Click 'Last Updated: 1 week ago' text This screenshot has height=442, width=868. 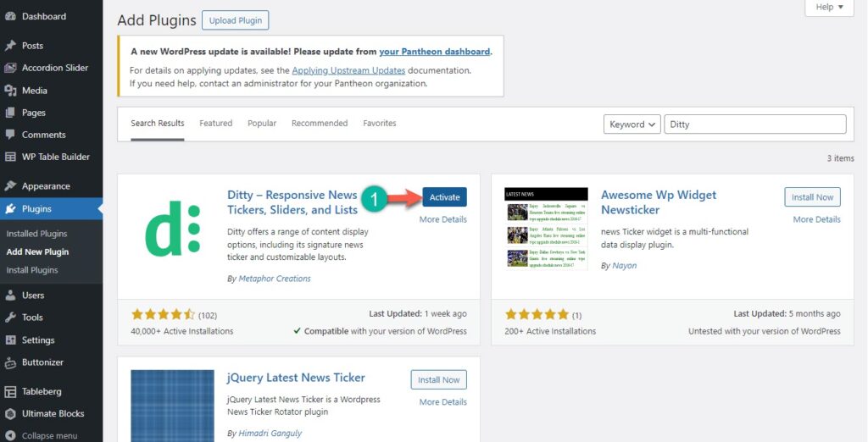click(x=418, y=313)
